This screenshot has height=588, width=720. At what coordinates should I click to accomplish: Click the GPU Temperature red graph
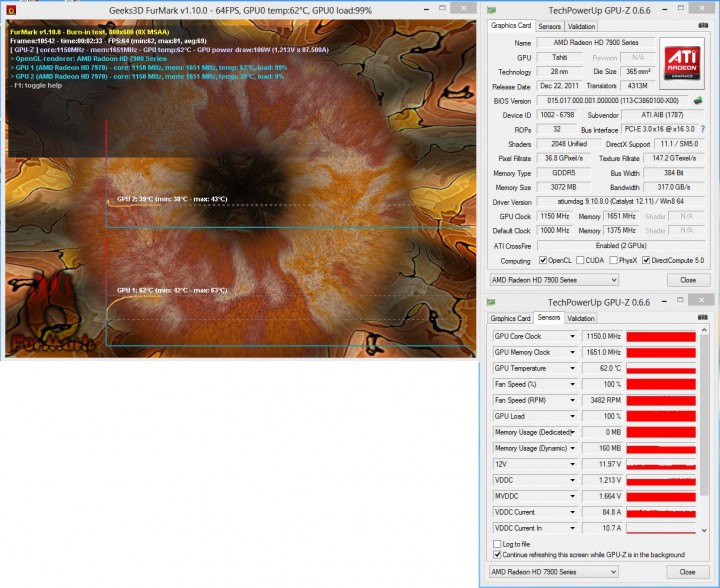[x=661, y=368]
